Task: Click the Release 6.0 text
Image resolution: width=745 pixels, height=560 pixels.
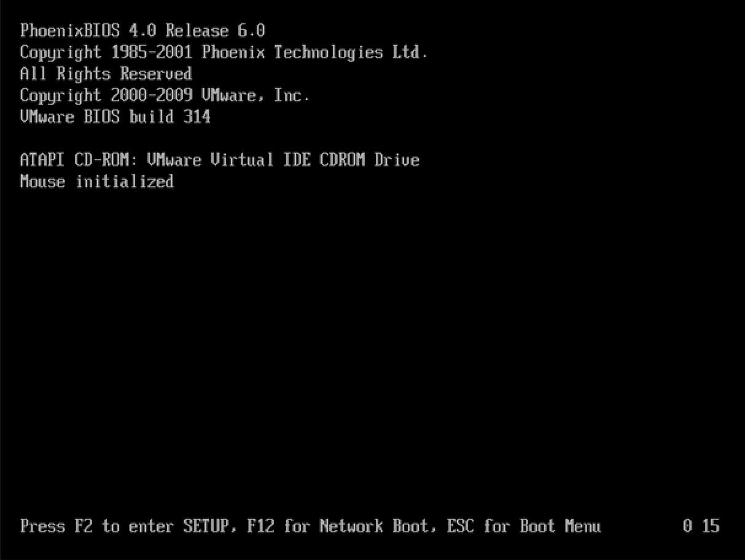Action: coord(215,31)
